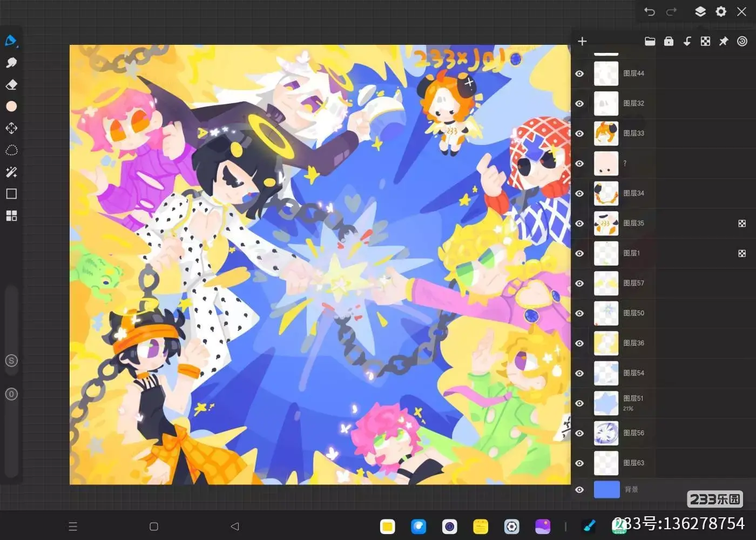Create a layer folder

[x=650, y=42]
